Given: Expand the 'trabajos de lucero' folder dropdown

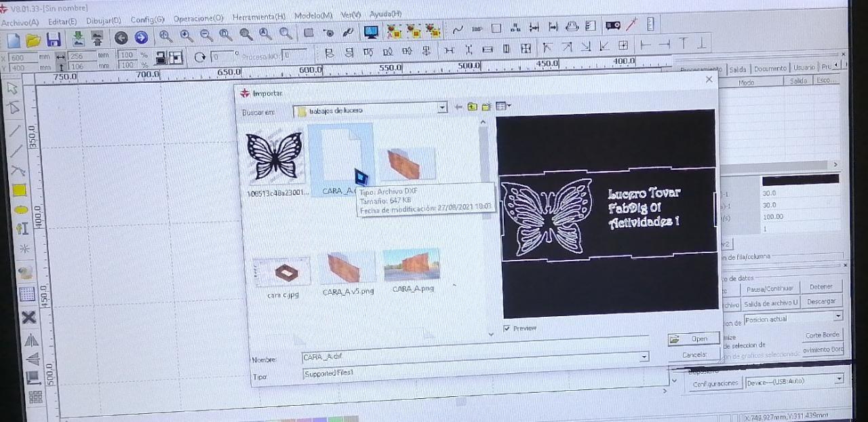Looking at the screenshot, I should [x=442, y=108].
